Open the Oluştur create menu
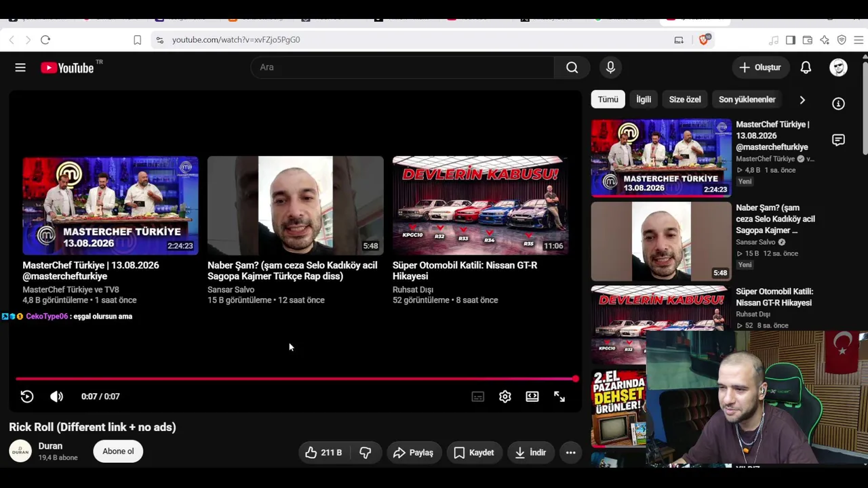 tap(759, 67)
